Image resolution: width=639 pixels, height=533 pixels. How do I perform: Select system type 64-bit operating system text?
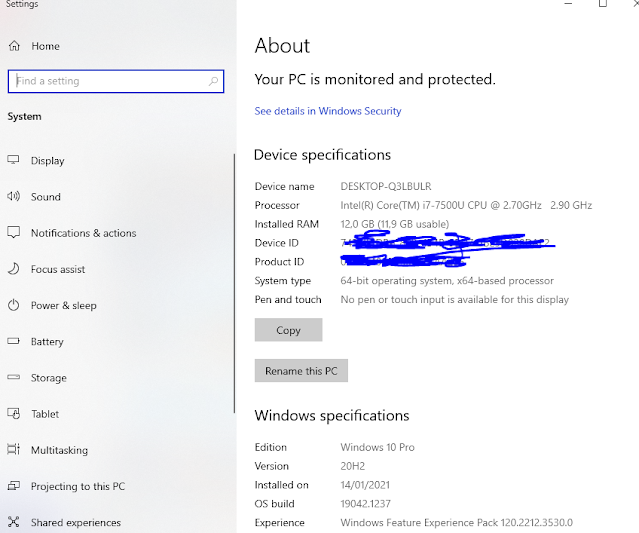point(447,281)
